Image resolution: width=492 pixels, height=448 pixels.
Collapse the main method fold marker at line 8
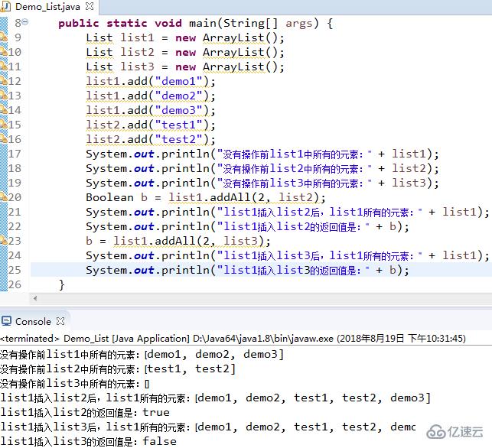click(x=25, y=22)
